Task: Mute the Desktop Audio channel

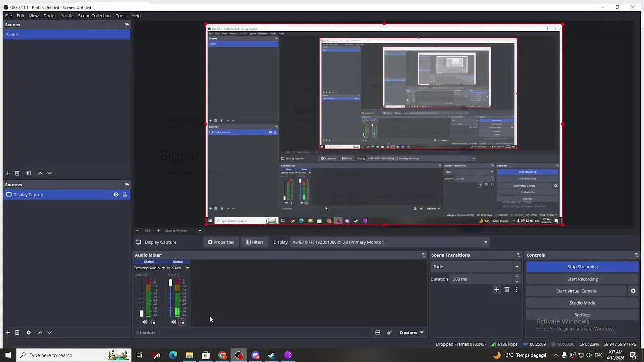Action: pyautogui.click(x=145, y=322)
